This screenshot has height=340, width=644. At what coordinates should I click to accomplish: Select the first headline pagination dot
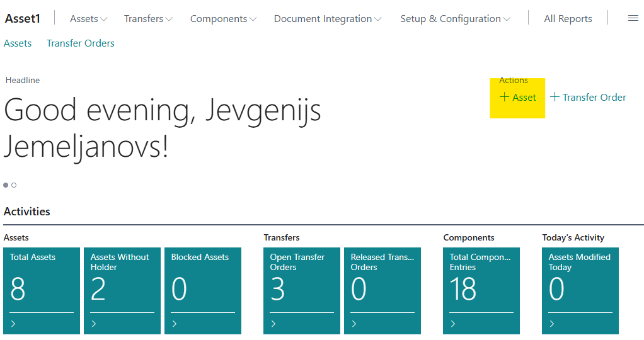pyautogui.click(x=6, y=185)
